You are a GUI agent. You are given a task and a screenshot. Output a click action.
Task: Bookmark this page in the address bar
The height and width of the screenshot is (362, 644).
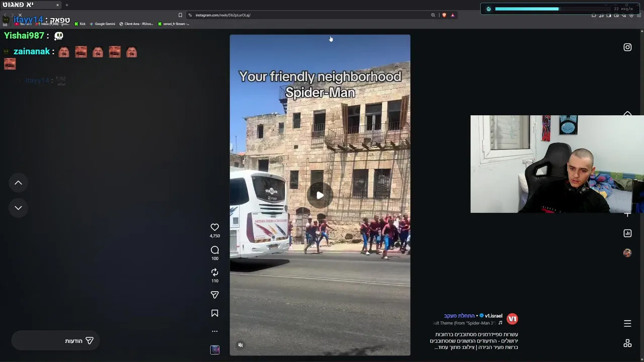click(x=180, y=15)
